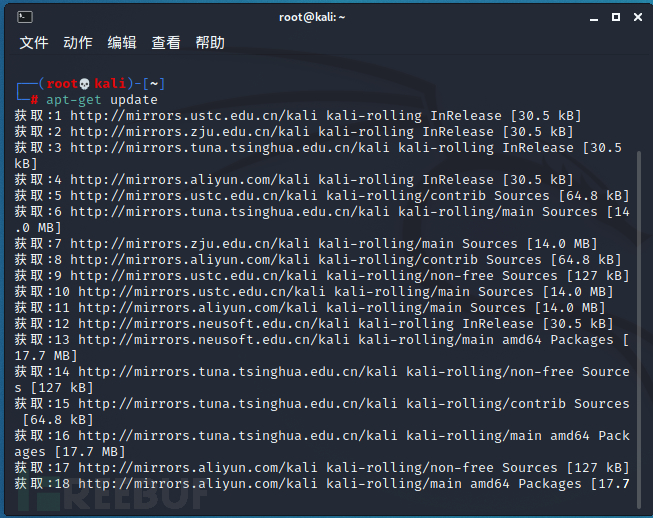Open the 编辑 menu

pos(122,42)
